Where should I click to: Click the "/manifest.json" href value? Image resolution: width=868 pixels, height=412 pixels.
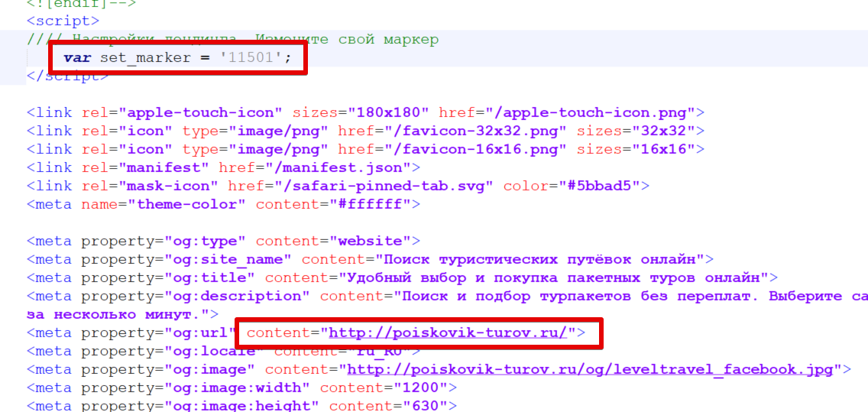click(x=338, y=168)
